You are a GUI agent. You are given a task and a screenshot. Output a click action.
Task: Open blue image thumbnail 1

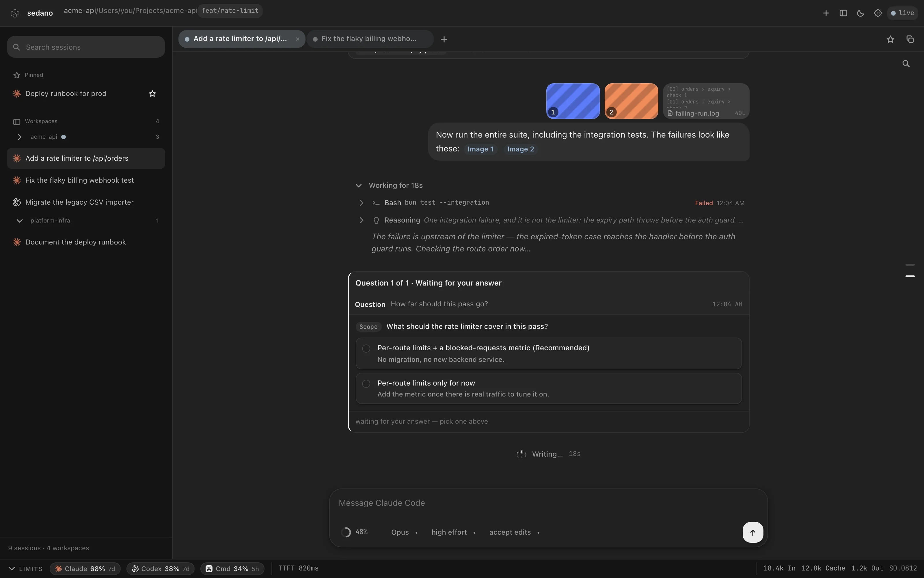[573, 101]
